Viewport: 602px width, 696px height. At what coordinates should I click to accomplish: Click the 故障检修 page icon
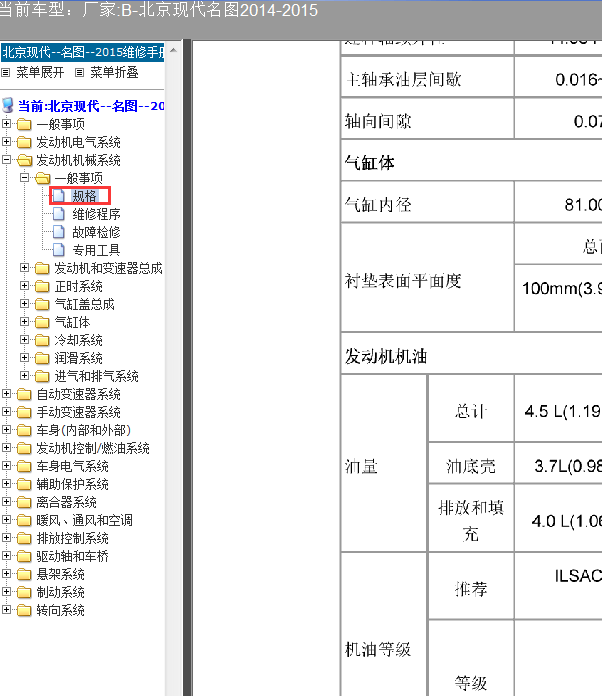(x=59, y=232)
